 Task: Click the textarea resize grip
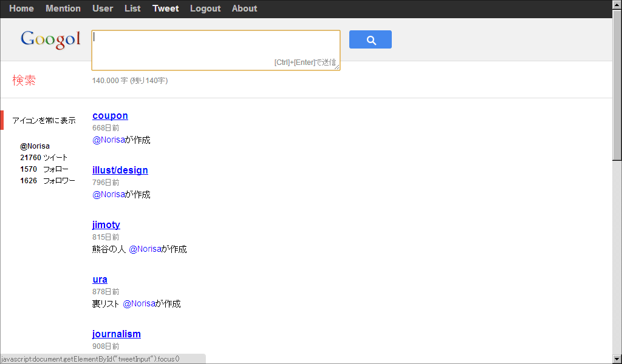[337, 67]
